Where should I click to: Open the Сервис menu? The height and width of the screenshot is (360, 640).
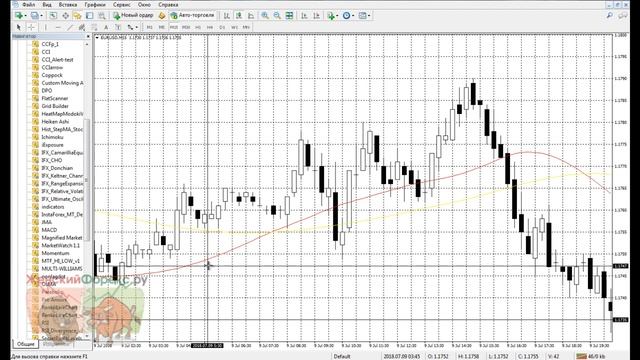pos(122,4)
